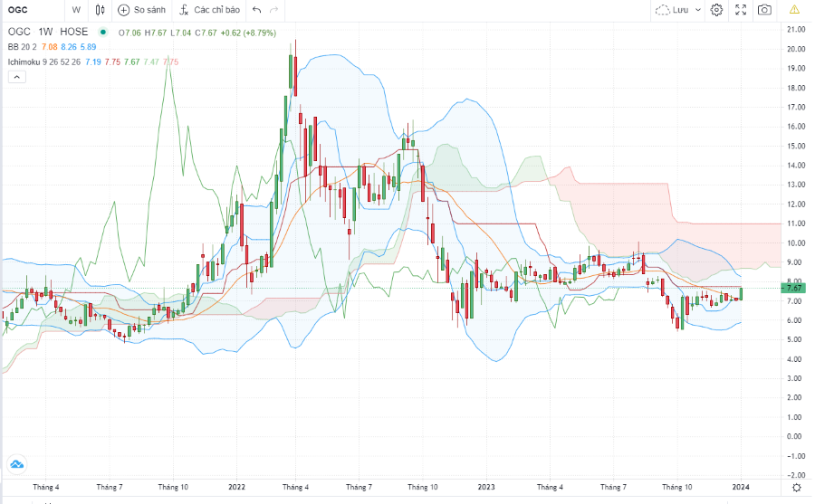Take a chart snapshot with camera icon
Viewport: 815px width, 504px height.
[x=765, y=10]
